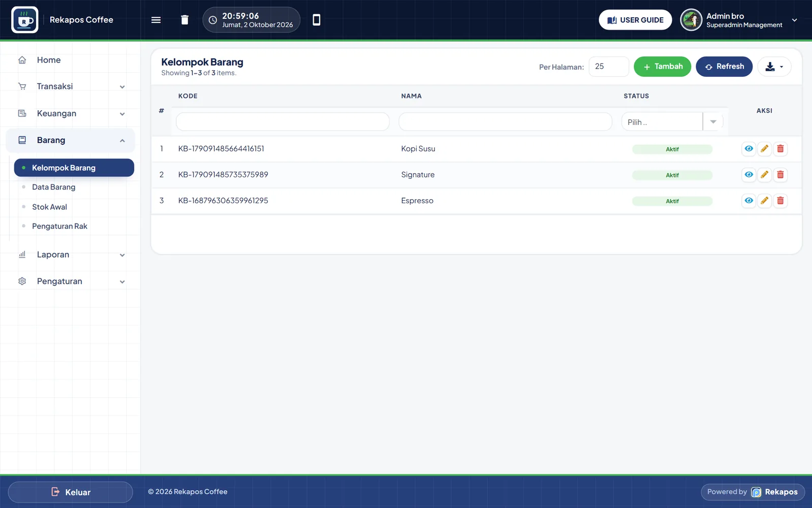Open Data Barang submenu item
812x508 pixels.
coord(54,187)
